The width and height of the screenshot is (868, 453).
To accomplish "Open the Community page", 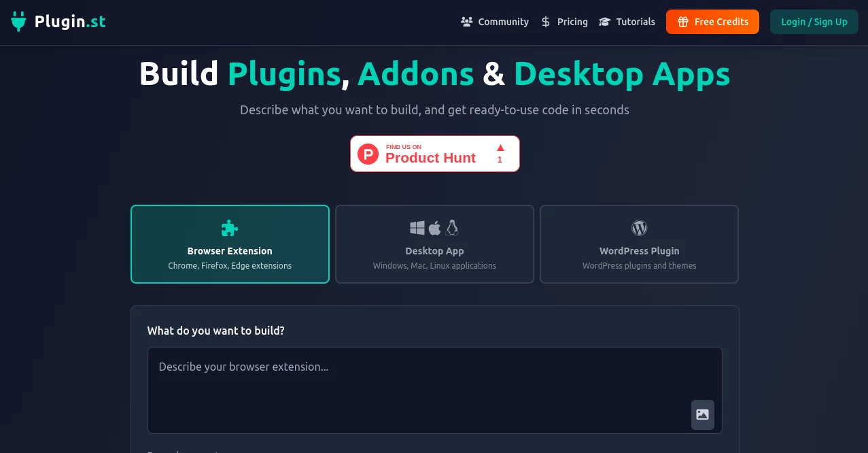I will [503, 21].
